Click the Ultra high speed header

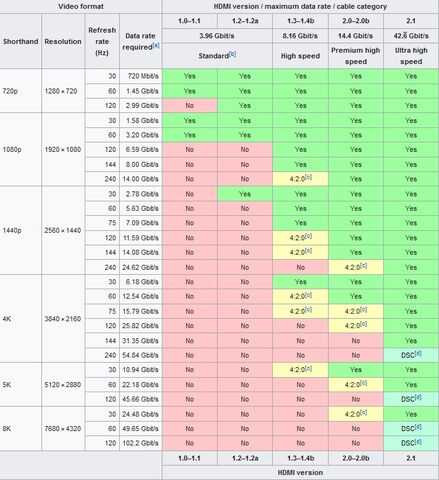pyautogui.click(x=411, y=56)
